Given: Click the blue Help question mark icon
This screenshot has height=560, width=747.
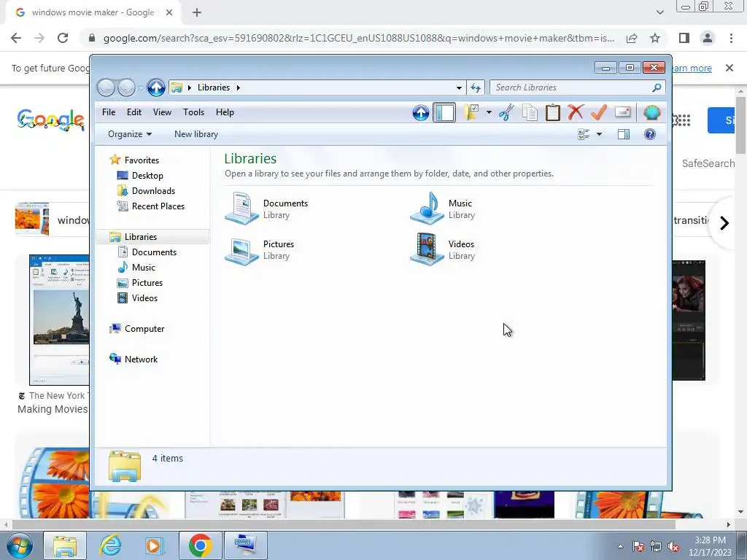Looking at the screenshot, I should (x=650, y=134).
